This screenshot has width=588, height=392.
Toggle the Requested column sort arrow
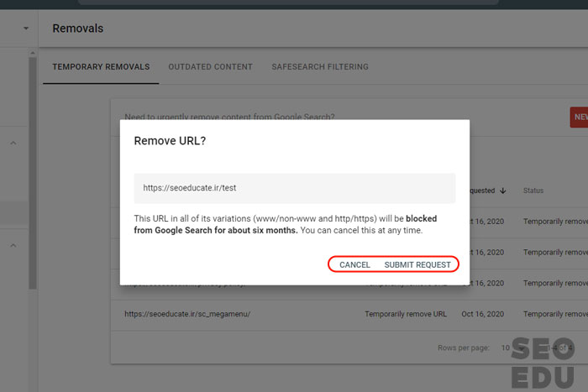point(503,191)
